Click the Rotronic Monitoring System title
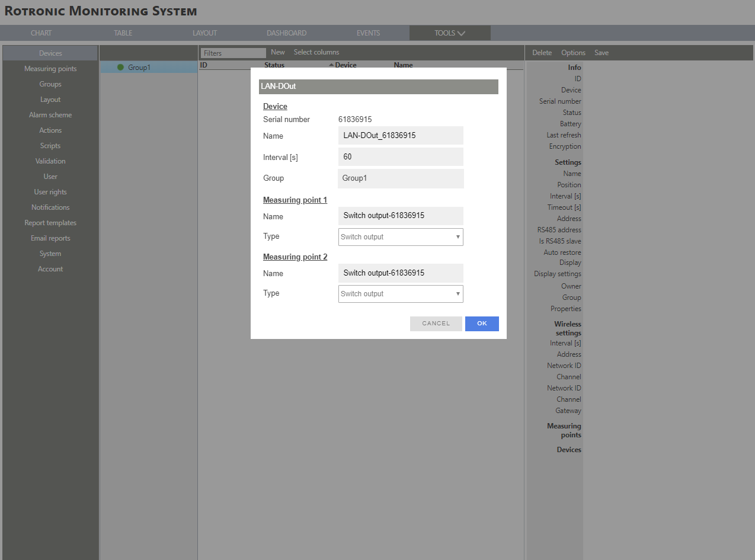The width and height of the screenshot is (755, 560). (x=101, y=11)
